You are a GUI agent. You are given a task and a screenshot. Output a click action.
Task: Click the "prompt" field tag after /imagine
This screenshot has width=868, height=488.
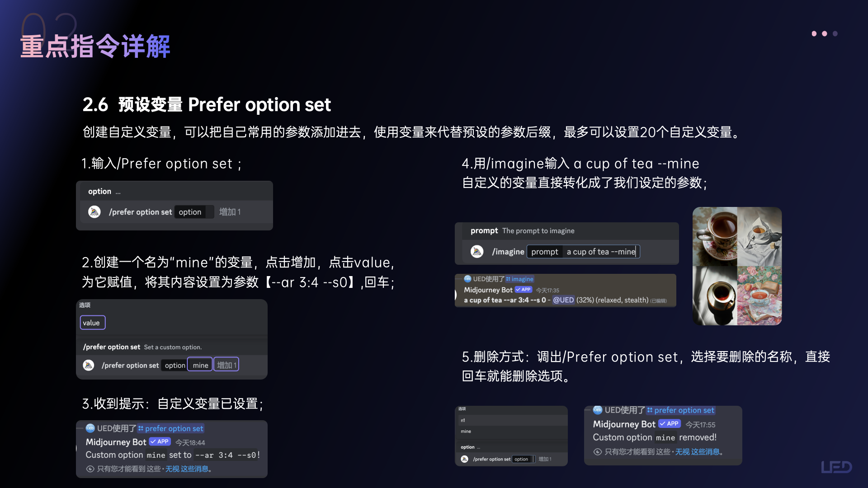[x=544, y=252]
